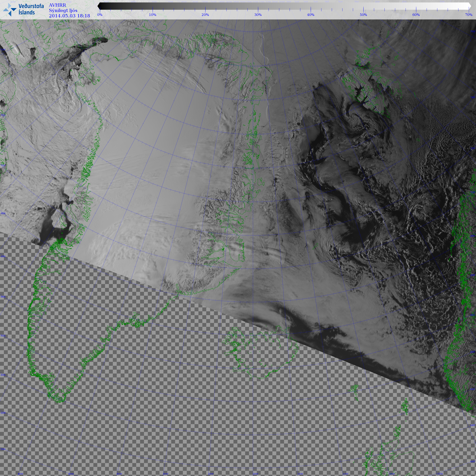476x476 pixels.
Task: Click the Sýnilegt ljós channel label
Action: tap(63, 10)
